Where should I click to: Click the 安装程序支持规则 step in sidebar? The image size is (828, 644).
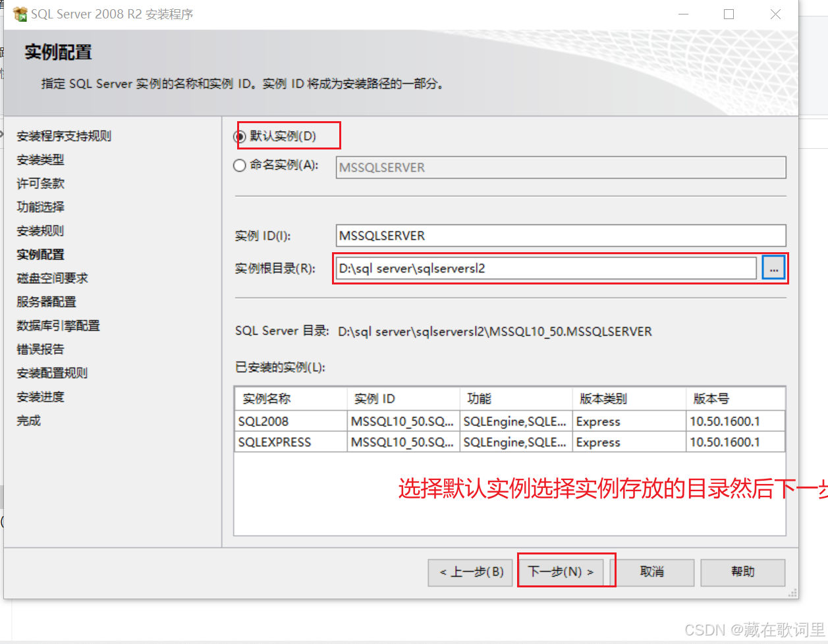(64, 136)
